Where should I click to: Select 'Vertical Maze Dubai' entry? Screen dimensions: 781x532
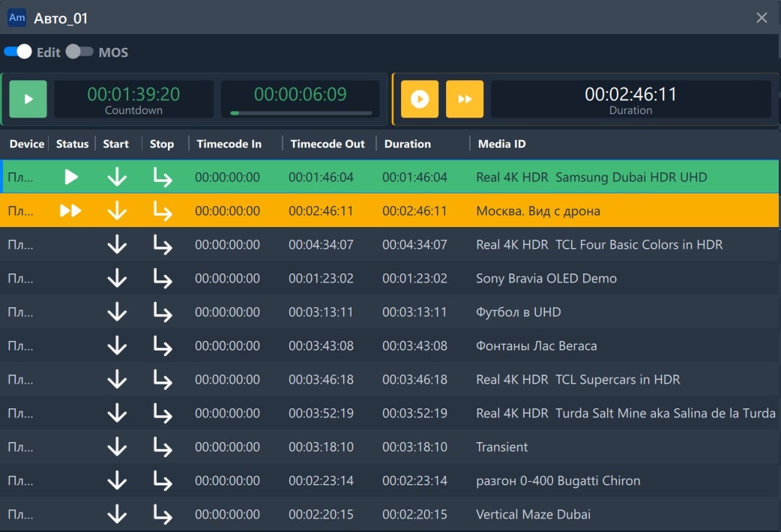(x=533, y=514)
